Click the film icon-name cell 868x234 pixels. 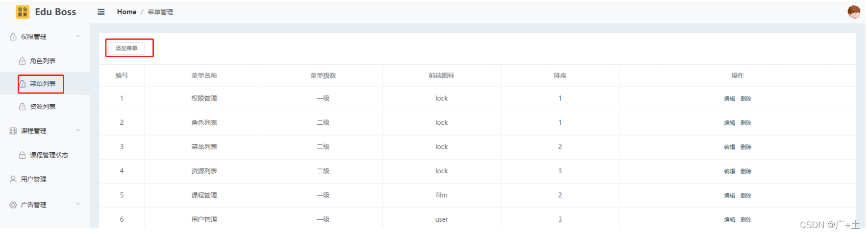pyautogui.click(x=442, y=195)
